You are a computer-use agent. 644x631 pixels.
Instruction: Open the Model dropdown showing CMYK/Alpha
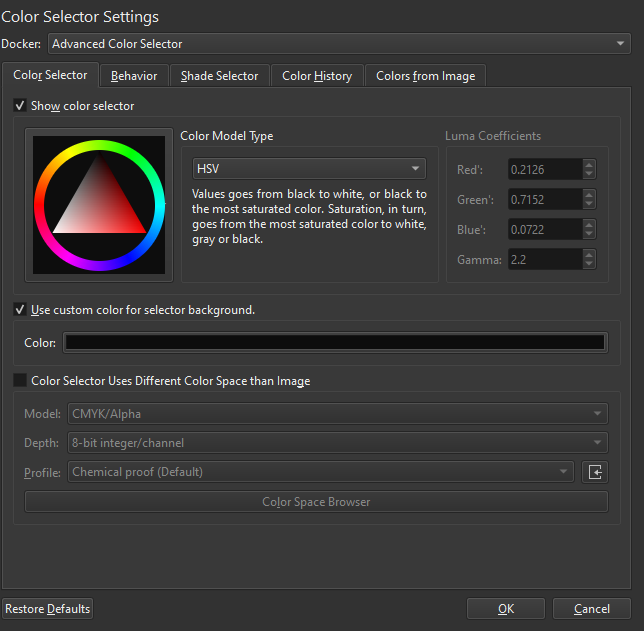click(x=338, y=413)
